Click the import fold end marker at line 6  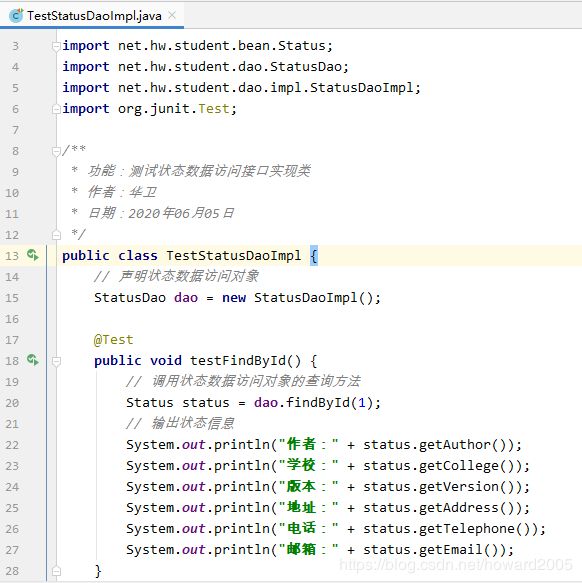[x=56, y=109]
